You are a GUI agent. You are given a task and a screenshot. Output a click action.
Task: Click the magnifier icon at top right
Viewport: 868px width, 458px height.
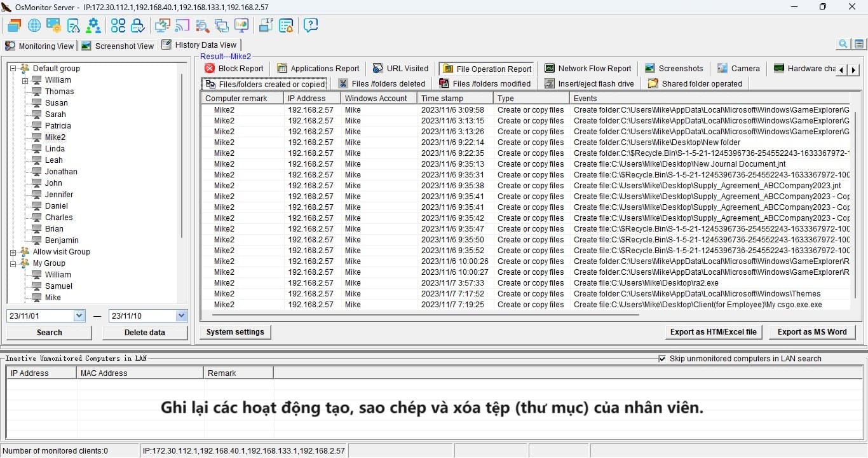pos(843,44)
